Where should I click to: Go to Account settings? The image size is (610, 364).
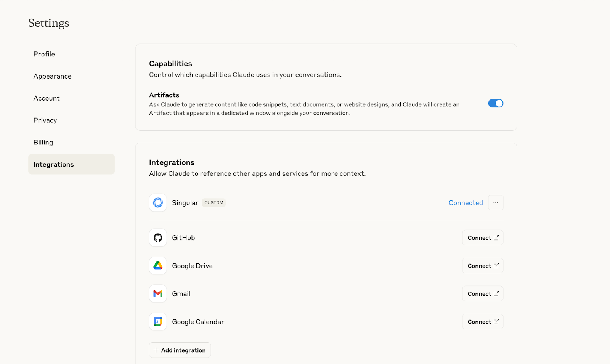[47, 98]
